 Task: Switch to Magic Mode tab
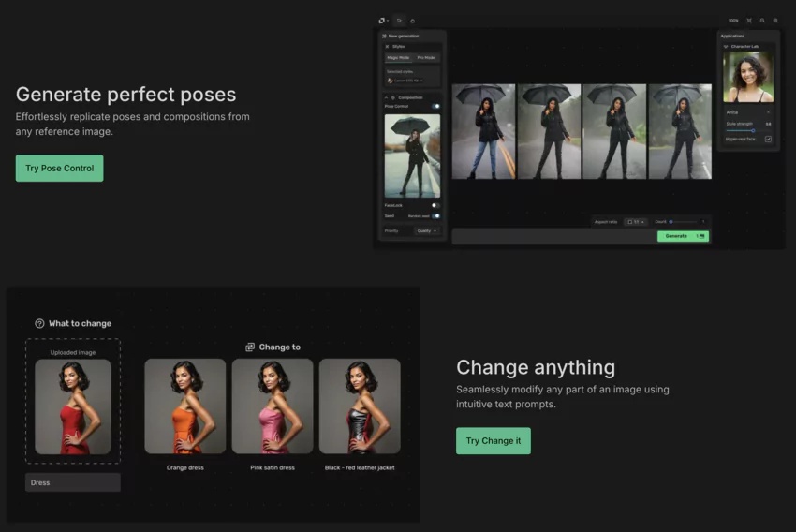[398, 58]
